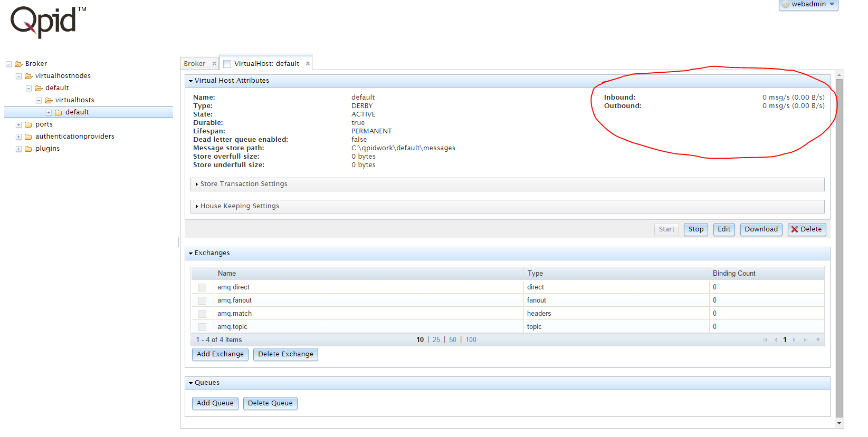Click the Broker folder icon
Viewport: 868px width, 437px height.
click(x=18, y=64)
